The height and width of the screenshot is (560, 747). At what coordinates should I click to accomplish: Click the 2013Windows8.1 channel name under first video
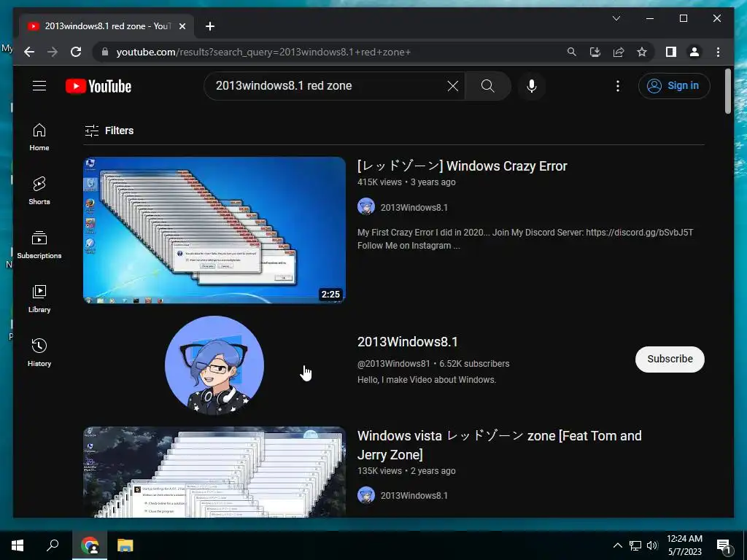[414, 208]
